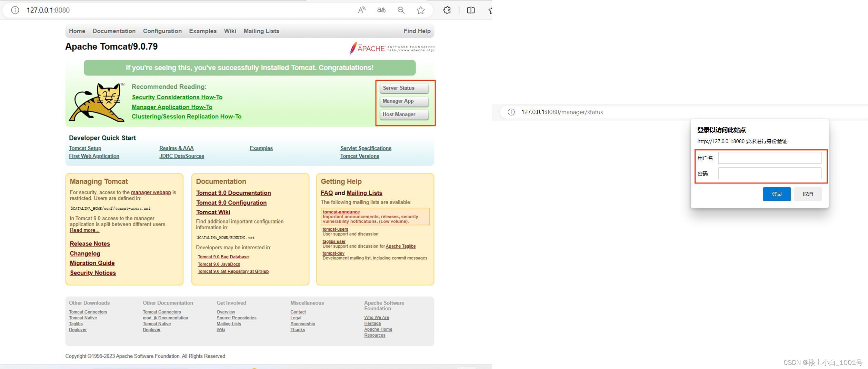Open the FAQ link under Getting Help
The height and width of the screenshot is (369, 868).
[327, 193]
